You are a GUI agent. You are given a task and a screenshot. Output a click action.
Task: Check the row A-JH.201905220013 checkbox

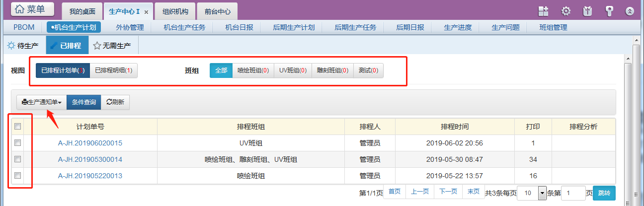17,176
